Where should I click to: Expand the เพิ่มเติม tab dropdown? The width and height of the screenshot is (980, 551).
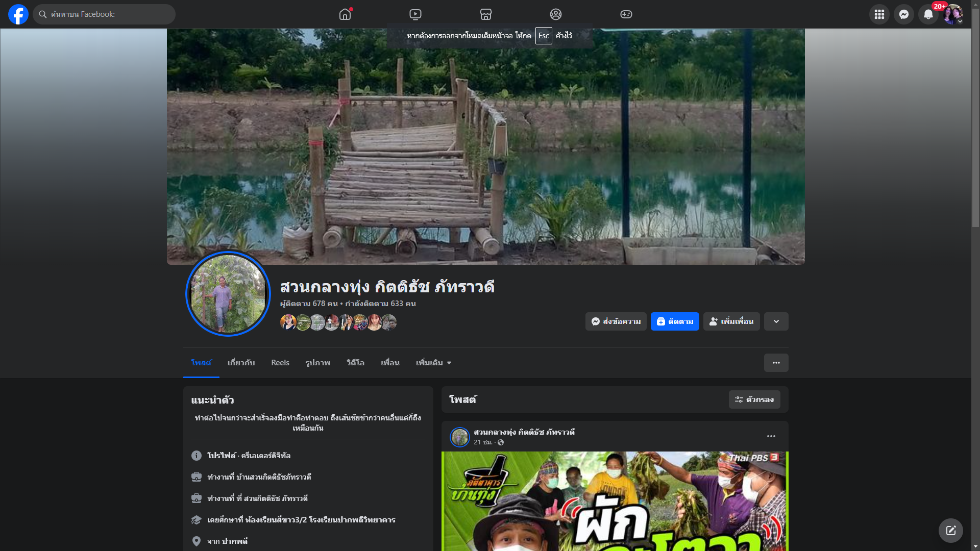pos(433,363)
